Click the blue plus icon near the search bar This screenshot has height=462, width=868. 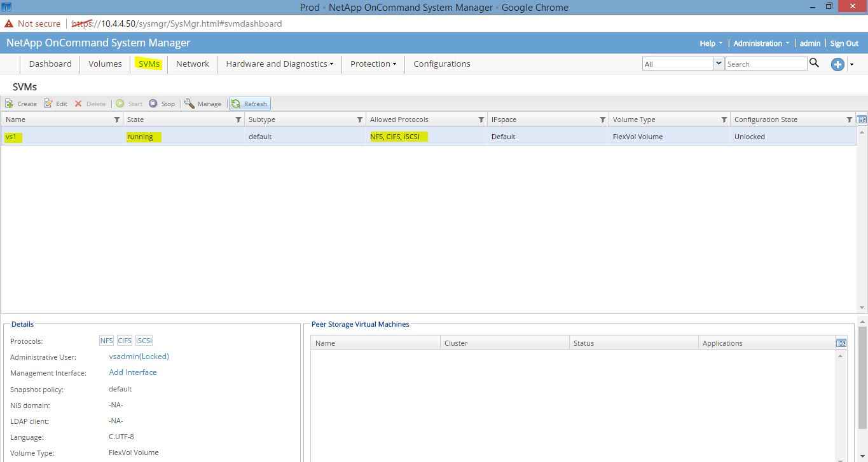837,64
